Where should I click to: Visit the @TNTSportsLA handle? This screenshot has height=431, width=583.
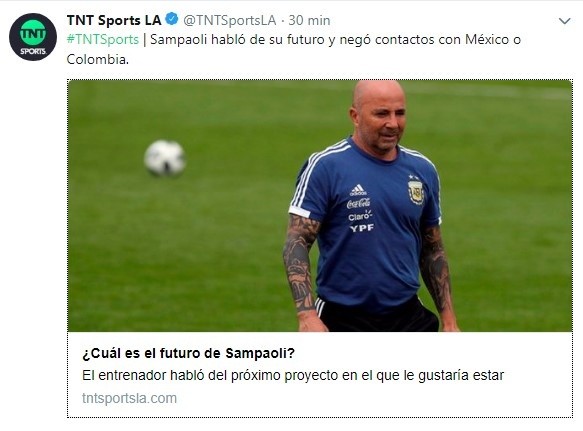coord(230,20)
